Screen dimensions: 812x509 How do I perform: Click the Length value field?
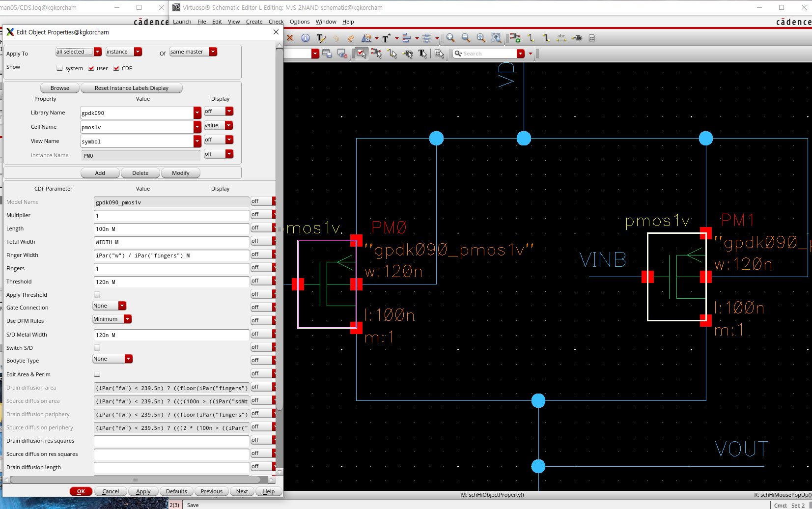pos(171,229)
